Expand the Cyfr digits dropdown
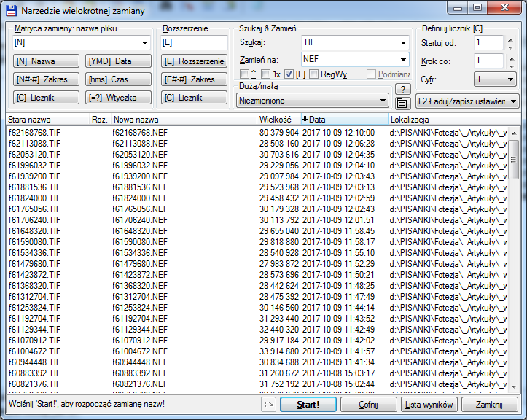Viewport: 527px width, 420px height. [x=512, y=79]
